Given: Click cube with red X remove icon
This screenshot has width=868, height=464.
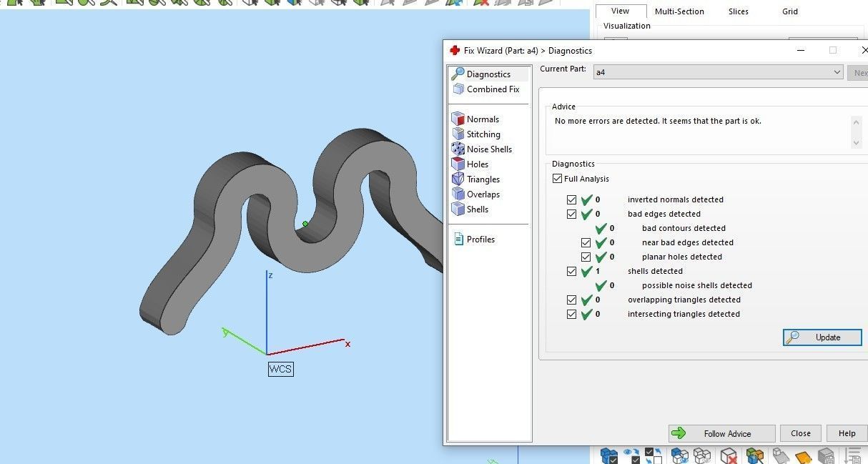Looking at the screenshot, I should (729, 455).
